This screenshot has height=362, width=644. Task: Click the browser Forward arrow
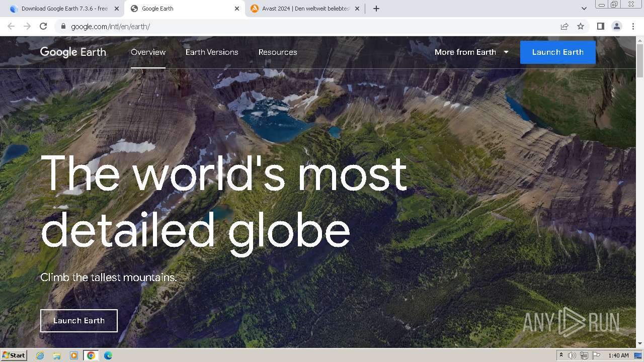point(27,26)
